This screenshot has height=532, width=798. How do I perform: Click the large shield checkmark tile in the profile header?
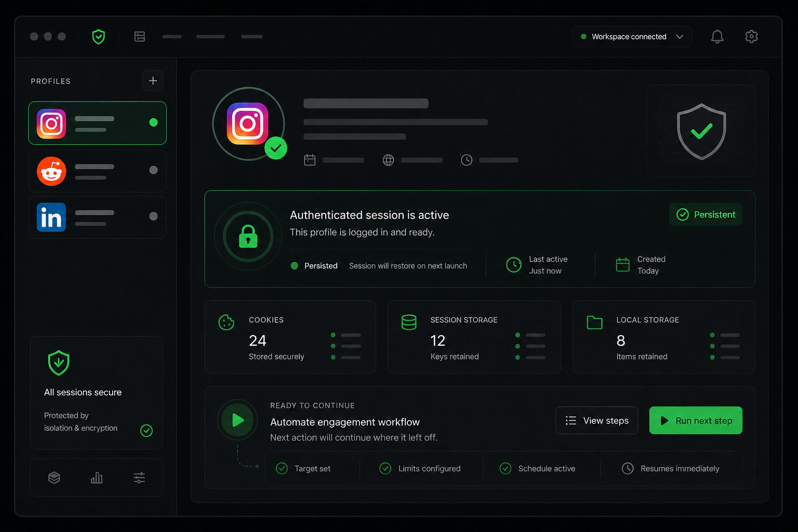(x=701, y=131)
